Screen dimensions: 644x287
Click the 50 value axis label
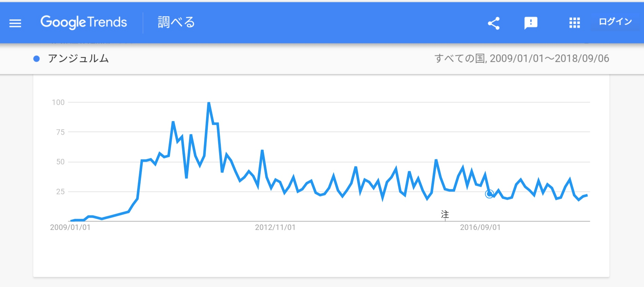[60, 162]
